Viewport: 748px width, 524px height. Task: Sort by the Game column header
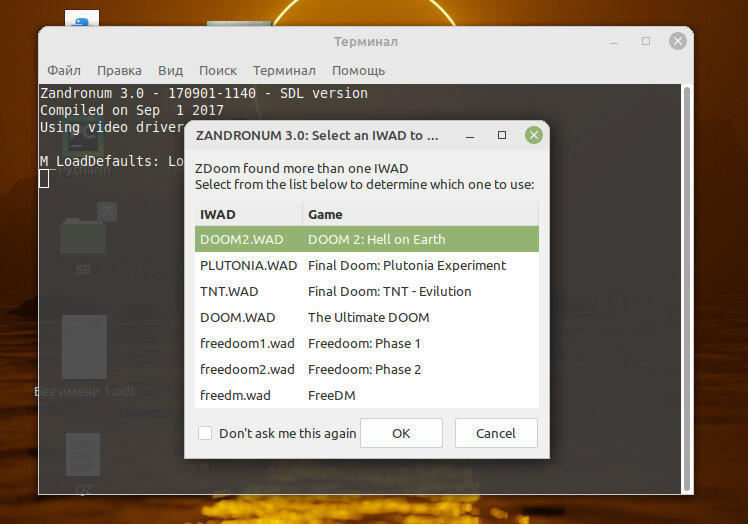pos(421,214)
